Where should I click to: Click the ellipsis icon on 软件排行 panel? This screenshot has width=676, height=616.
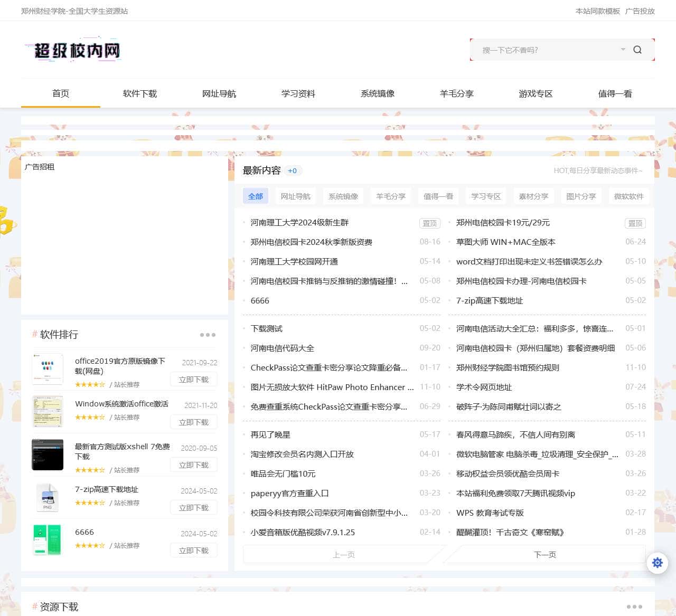point(208,334)
